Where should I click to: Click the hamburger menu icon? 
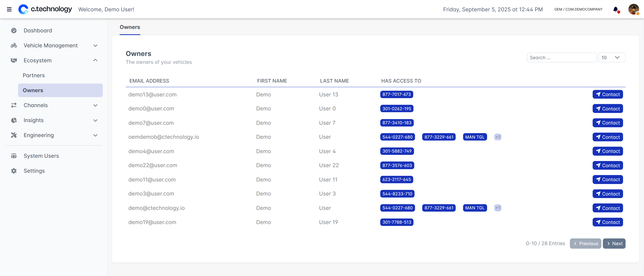point(9,9)
